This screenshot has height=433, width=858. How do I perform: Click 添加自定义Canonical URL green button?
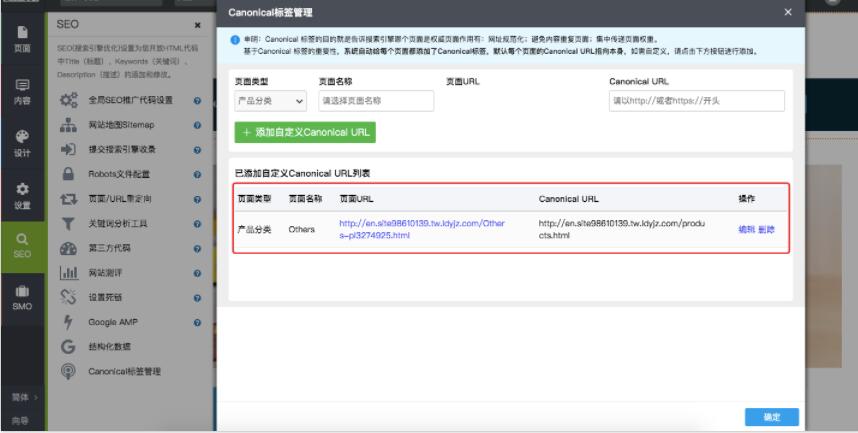pos(305,133)
